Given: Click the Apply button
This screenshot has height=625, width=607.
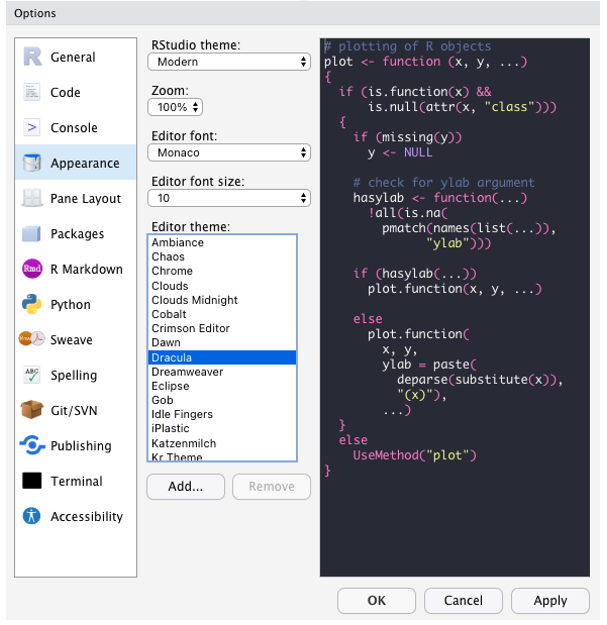Looking at the screenshot, I should click(x=550, y=601).
